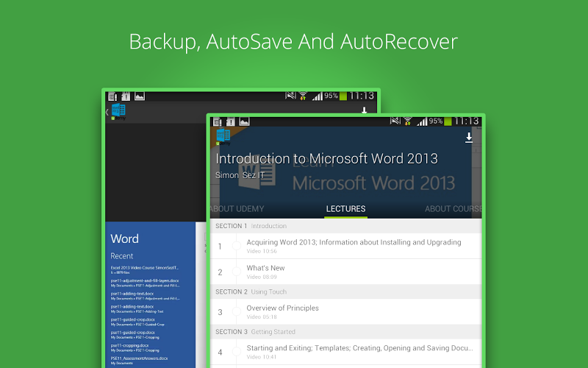Mark lecture 4 Starting and Exiting circle
Image resolution: width=588 pixels, height=368 pixels.
pyautogui.click(x=237, y=352)
